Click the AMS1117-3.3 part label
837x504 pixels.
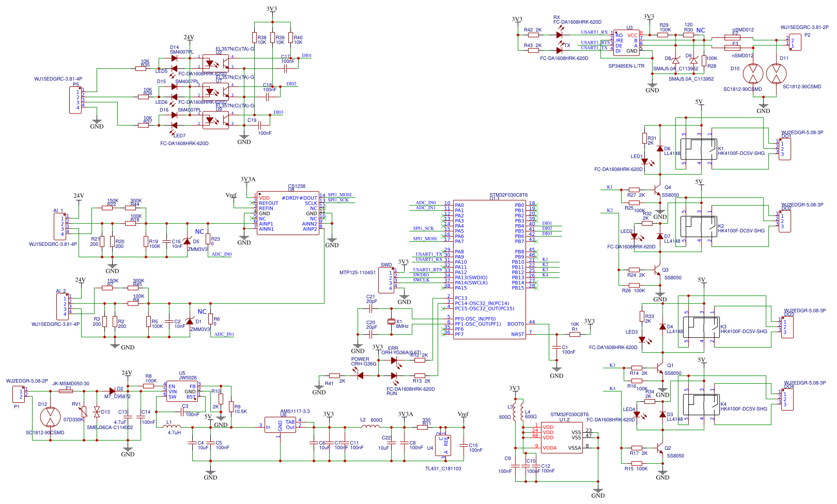point(295,412)
